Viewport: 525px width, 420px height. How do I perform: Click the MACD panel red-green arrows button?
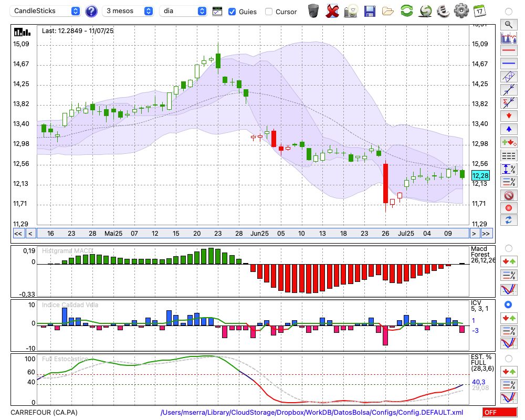coord(509,261)
